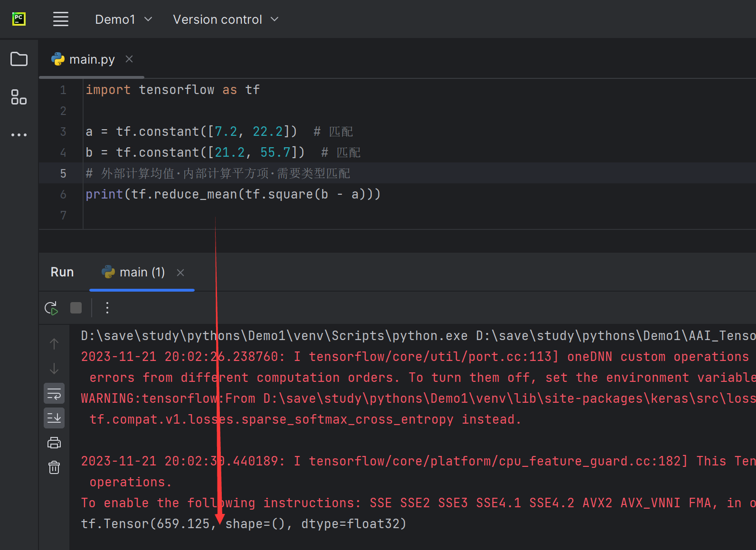Image resolution: width=756 pixels, height=550 pixels.
Task: Open the Demo1 project dropdown
Action: pos(123,19)
